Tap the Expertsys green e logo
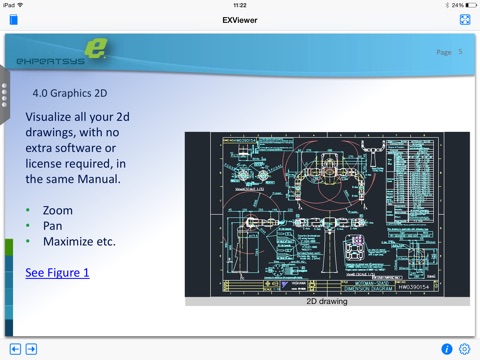Image resolution: width=480 pixels, height=360 pixels. click(x=96, y=49)
